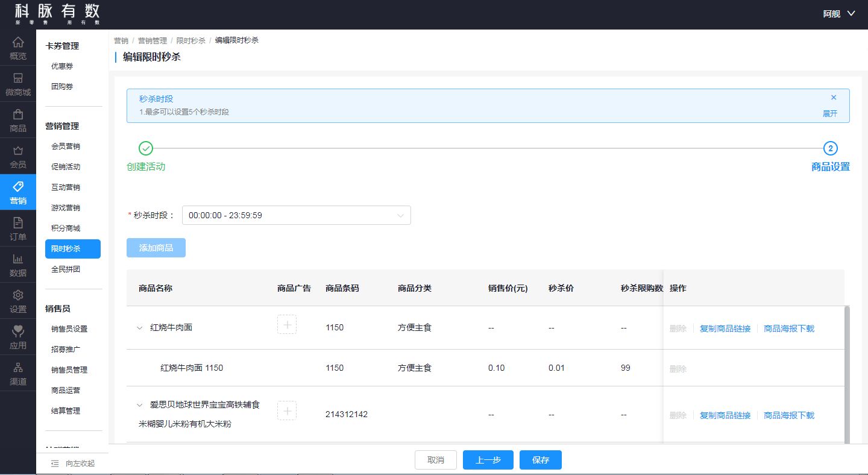
Task: Open the 应用 heart icon
Action: click(18, 332)
